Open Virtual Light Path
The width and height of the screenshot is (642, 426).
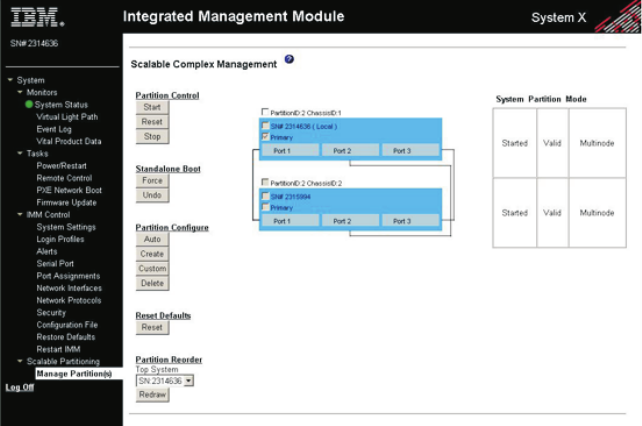point(67,117)
